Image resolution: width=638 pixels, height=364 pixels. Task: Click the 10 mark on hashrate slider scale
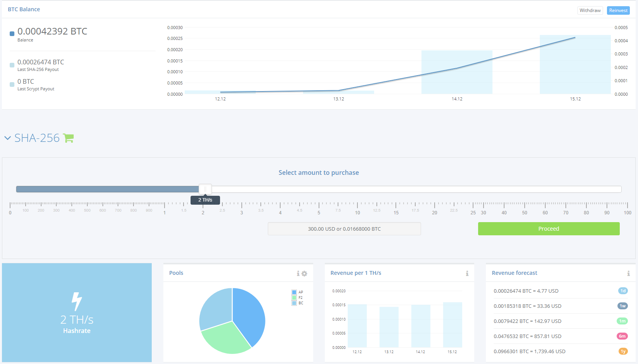pyautogui.click(x=357, y=212)
